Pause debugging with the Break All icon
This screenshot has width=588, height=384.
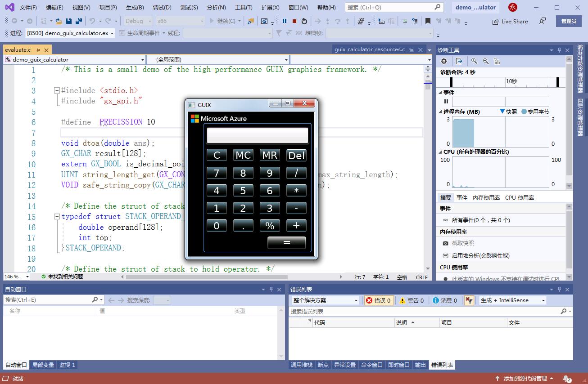tap(285, 21)
